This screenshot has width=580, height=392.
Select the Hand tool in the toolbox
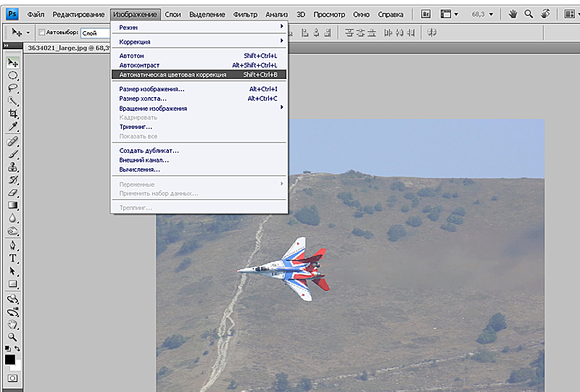point(13,325)
